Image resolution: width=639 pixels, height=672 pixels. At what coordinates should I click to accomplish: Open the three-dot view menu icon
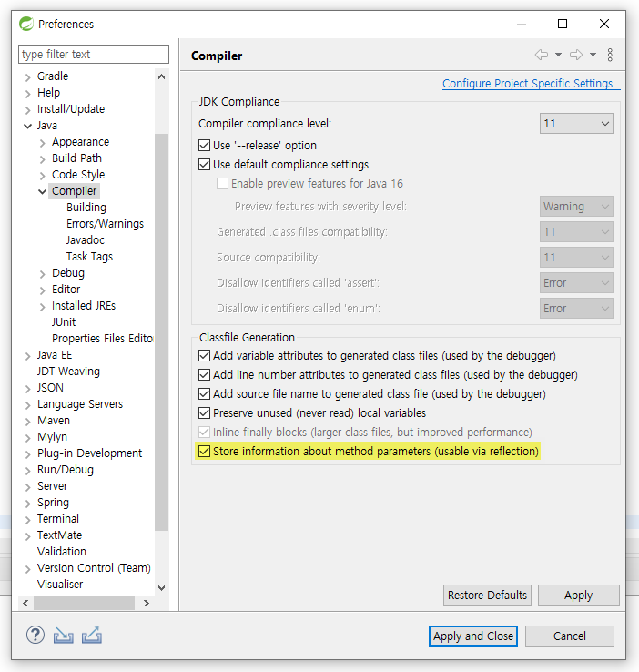[610, 55]
